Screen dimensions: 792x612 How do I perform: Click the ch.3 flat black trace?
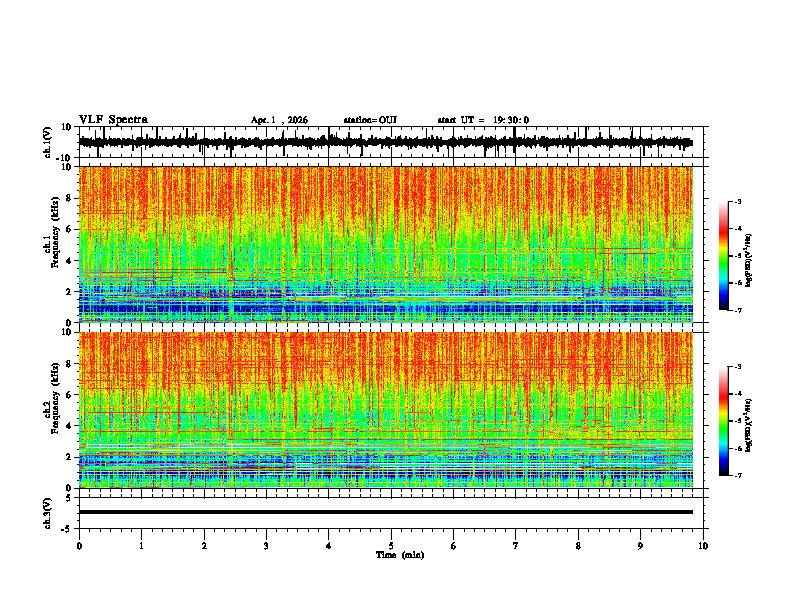385,512
